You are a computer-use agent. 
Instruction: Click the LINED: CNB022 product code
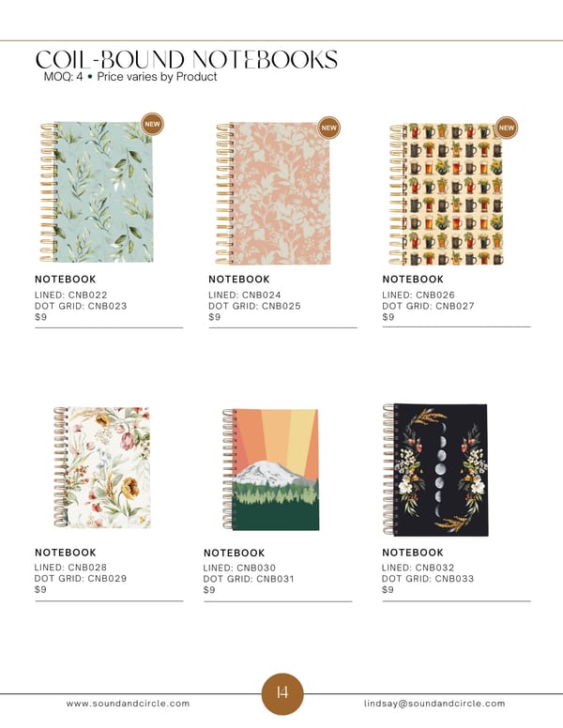[x=71, y=295]
